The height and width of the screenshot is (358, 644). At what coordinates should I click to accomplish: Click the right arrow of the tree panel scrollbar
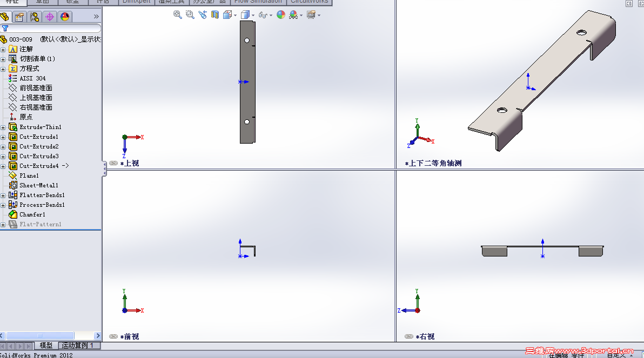tap(98, 335)
